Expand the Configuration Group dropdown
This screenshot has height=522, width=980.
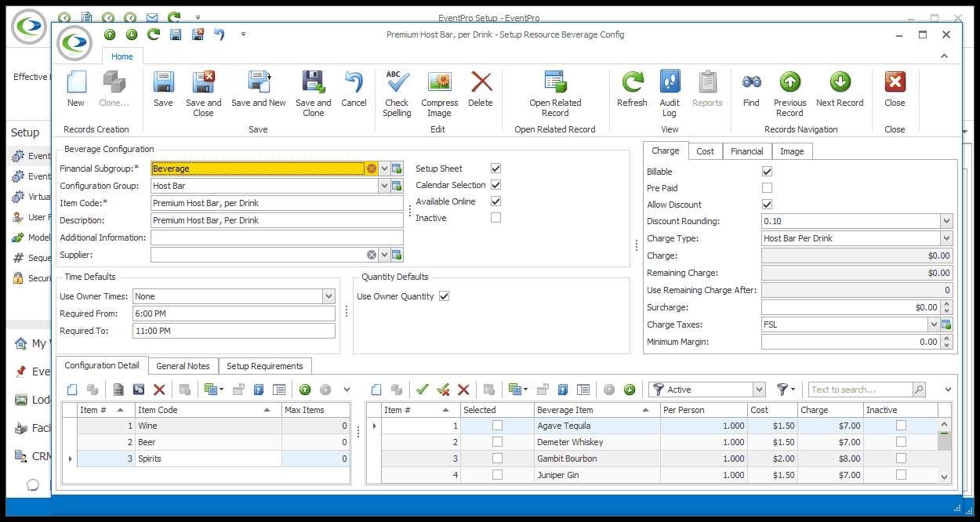point(384,186)
